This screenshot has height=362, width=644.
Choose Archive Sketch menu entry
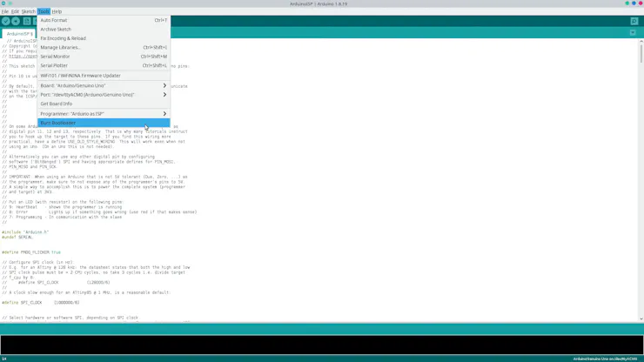point(104,30)
